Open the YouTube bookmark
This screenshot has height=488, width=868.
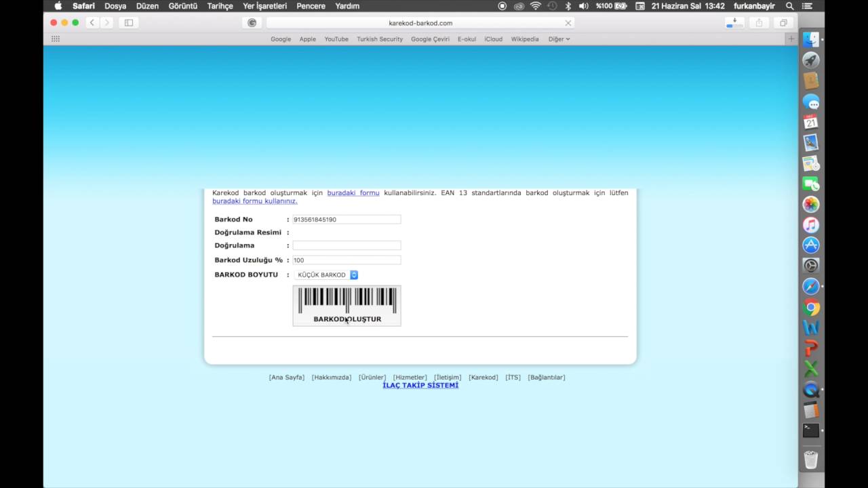336,39
